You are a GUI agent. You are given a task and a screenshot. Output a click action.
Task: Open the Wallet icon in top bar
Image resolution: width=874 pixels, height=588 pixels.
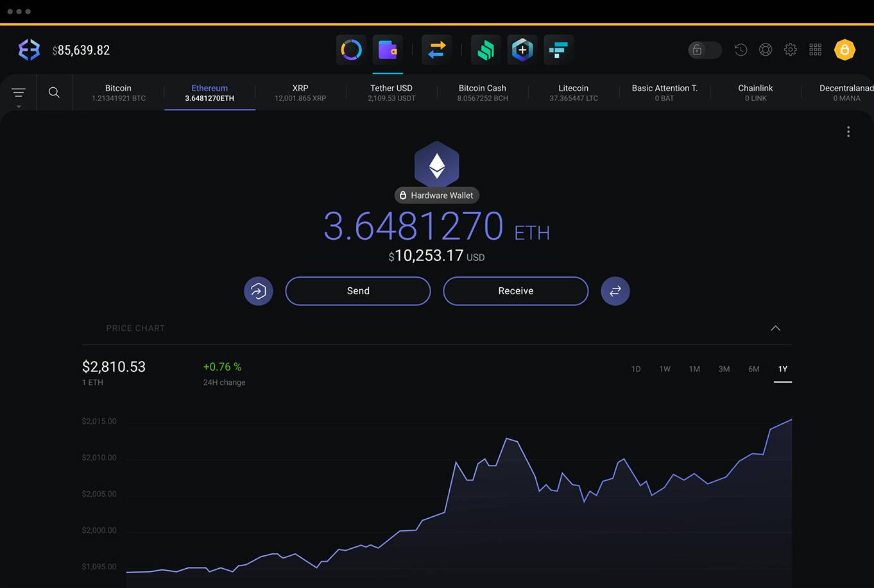[x=388, y=50]
